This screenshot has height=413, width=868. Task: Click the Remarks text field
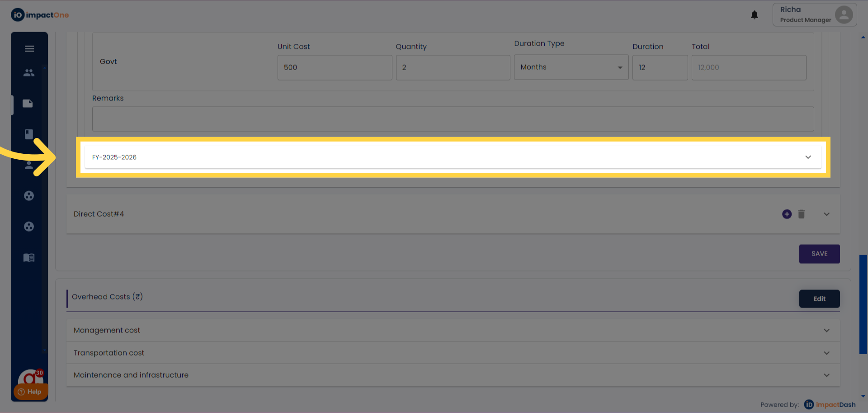(x=453, y=119)
